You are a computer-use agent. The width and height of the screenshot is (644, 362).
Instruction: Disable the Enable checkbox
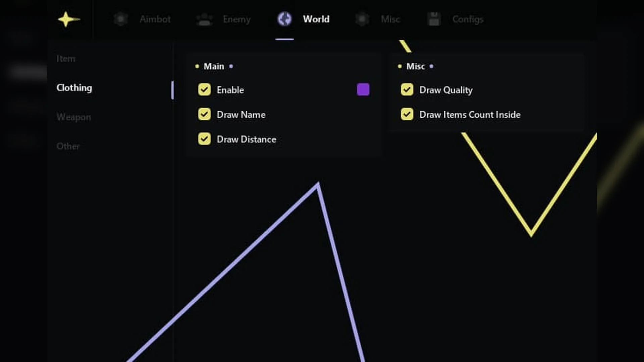click(204, 90)
